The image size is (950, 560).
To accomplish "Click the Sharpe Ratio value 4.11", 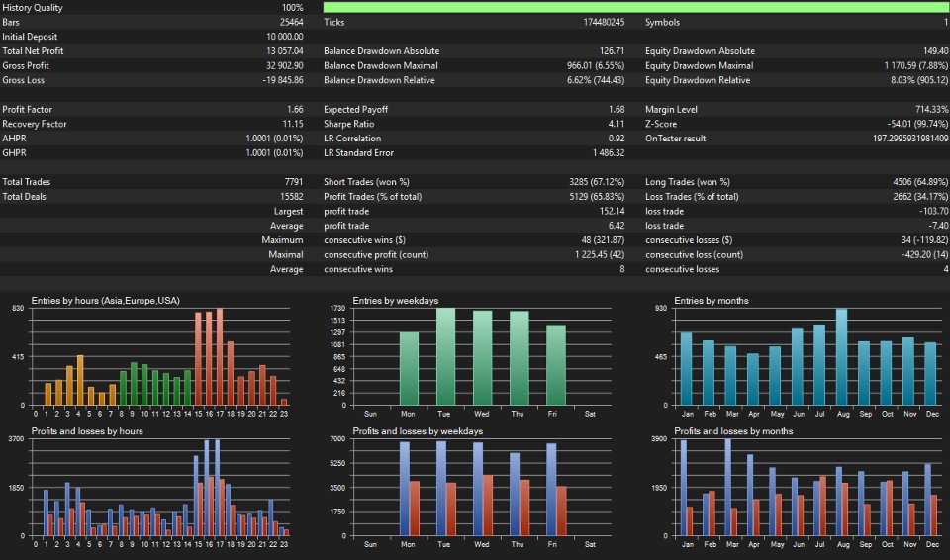I will [617, 125].
